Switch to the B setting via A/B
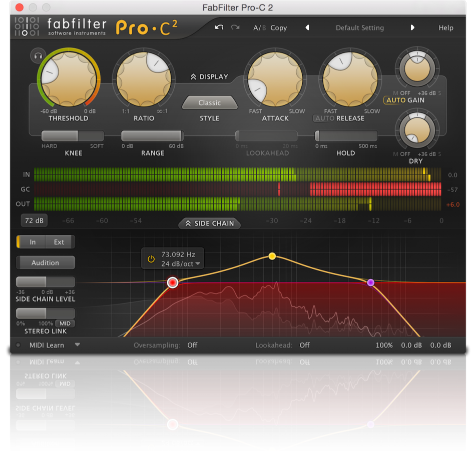Screen dimensions: 476x454 (265, 28)
